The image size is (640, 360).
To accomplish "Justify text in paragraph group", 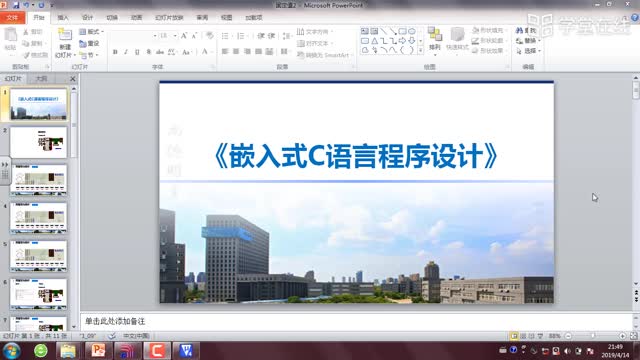I will click(x=258, y=51).
